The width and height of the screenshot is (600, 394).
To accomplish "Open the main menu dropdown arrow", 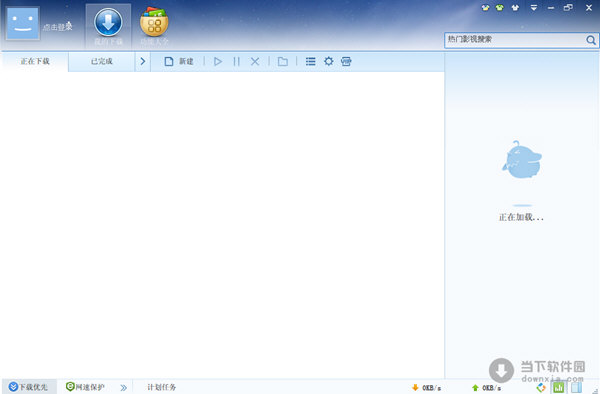I will pos(533,7).
